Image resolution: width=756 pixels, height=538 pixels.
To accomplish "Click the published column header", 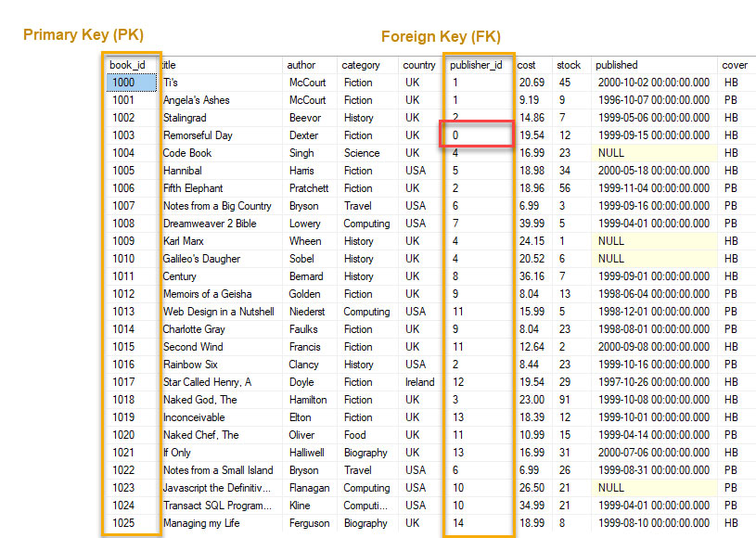I will click(x=617, y=65).
